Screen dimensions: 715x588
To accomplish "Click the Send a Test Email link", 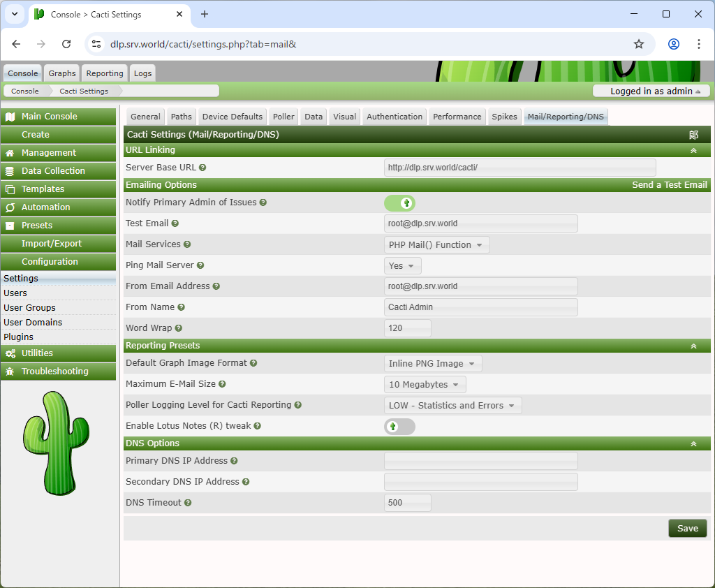I will tap(669, 185).
